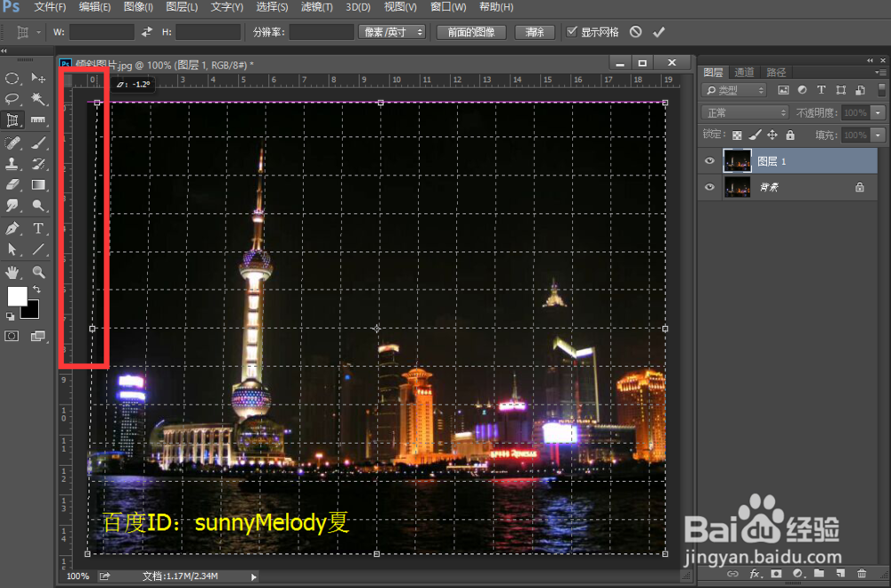Toggle Quick Mask mode

(x=12, y=336)
